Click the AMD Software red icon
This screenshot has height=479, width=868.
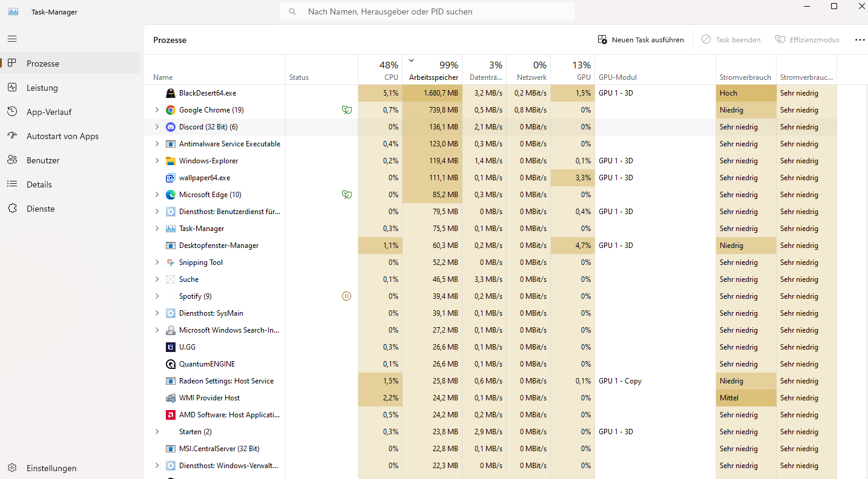(171, 415)
